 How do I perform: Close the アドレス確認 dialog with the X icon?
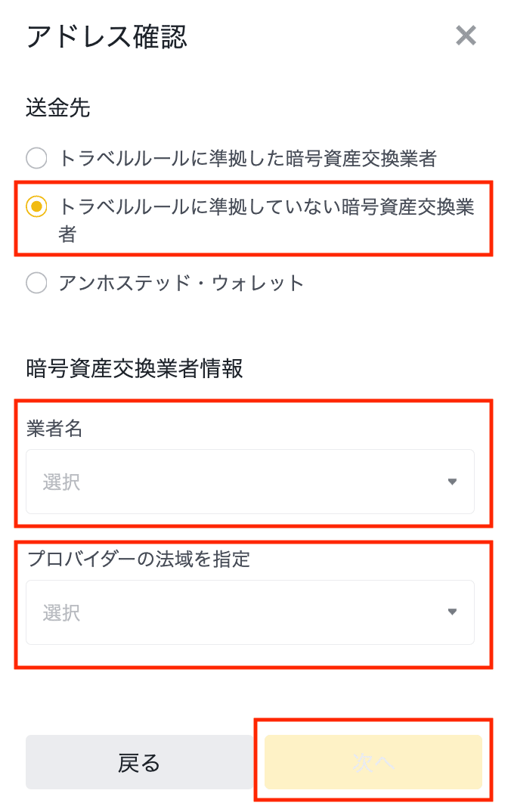(466, 36)
